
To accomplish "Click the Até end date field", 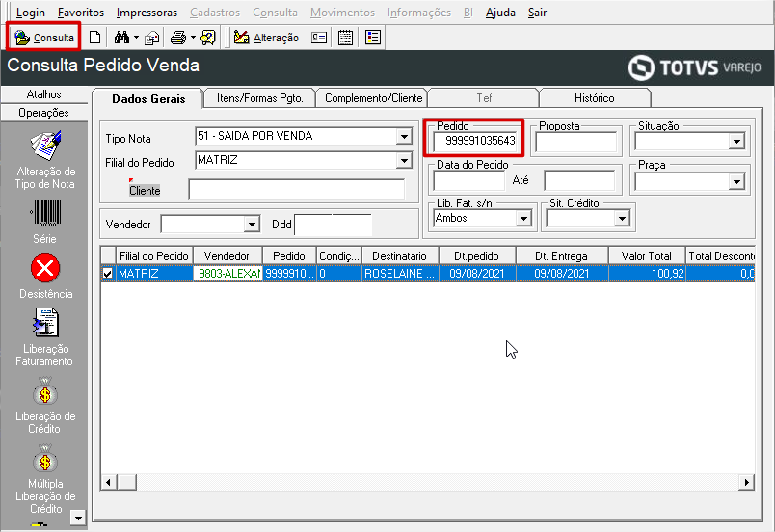I will click(x=579, y=181).
